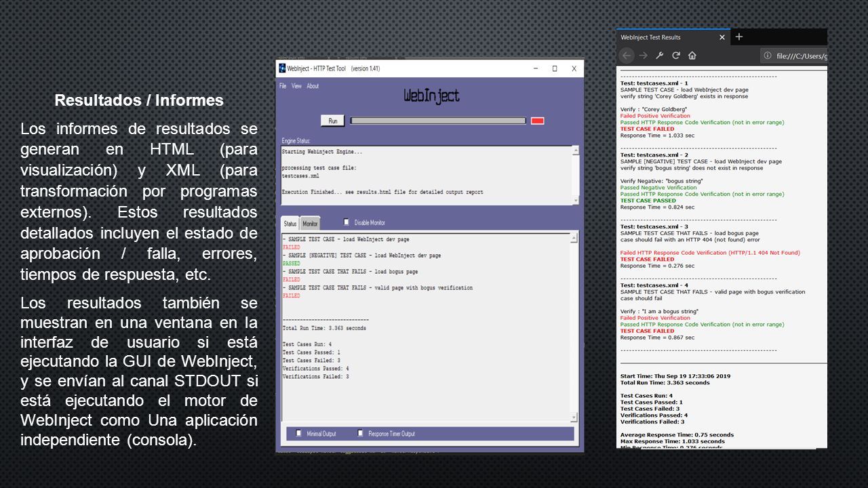
Task: Open browser developer tools wrench icon
Action: (x=660, y=56)
